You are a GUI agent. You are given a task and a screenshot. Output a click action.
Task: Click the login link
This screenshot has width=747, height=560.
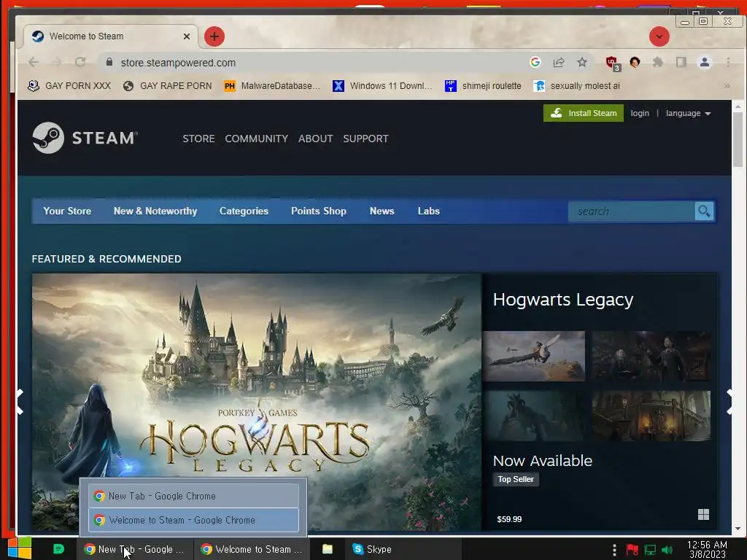click(640, 113)
